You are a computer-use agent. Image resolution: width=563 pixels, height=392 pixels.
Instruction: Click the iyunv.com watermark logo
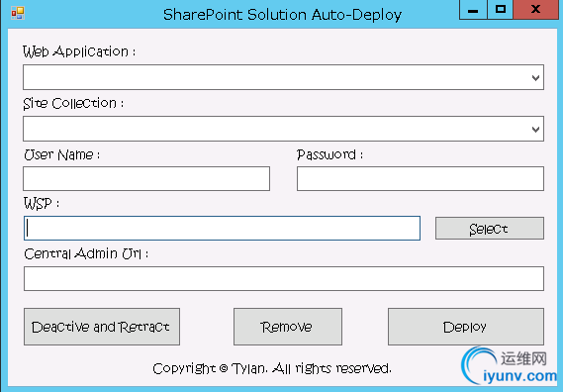(x=510, y=366)
